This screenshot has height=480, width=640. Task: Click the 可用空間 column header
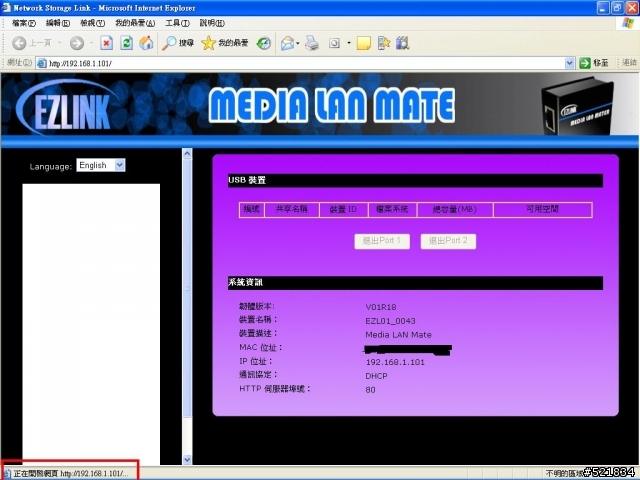(x=542, y=209)
